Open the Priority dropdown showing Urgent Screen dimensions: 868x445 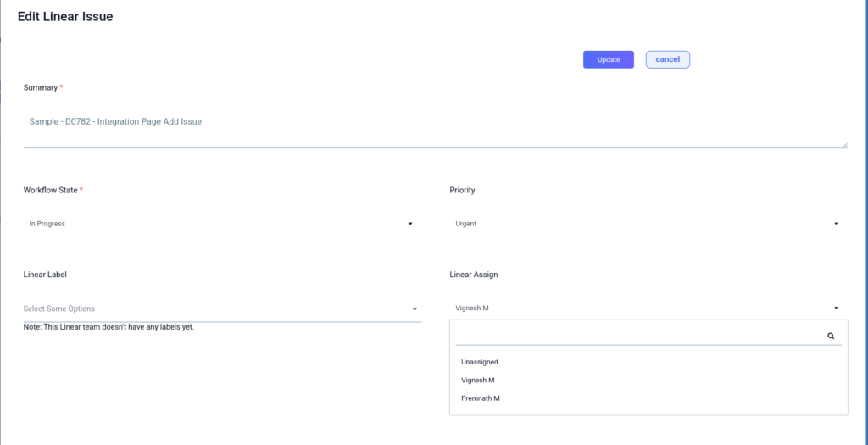click(x=648, y=224)
